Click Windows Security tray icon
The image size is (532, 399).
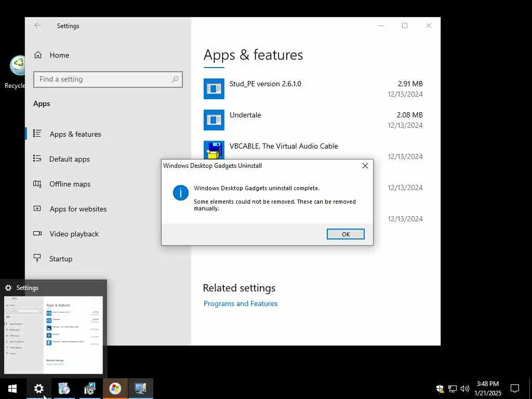440,389
